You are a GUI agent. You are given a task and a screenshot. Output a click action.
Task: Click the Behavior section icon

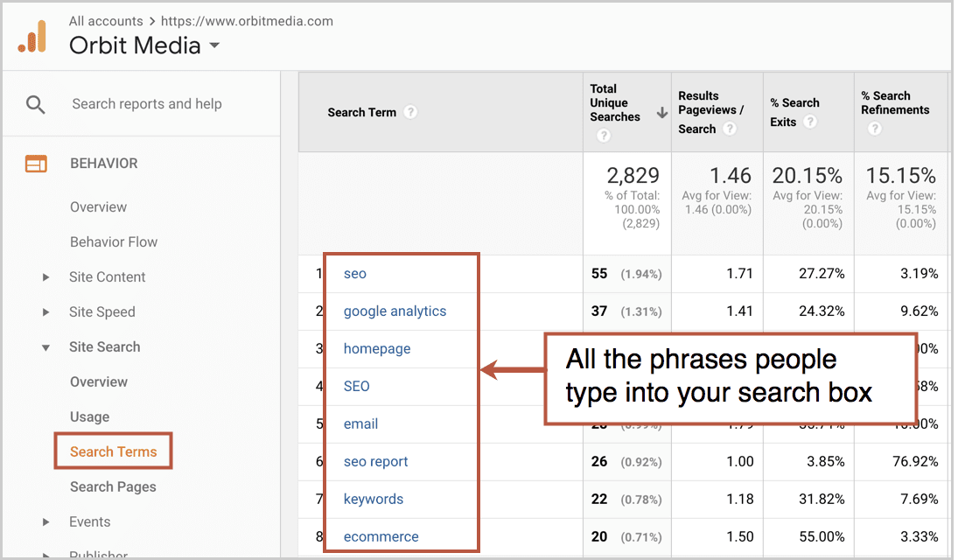coord(36,164)
